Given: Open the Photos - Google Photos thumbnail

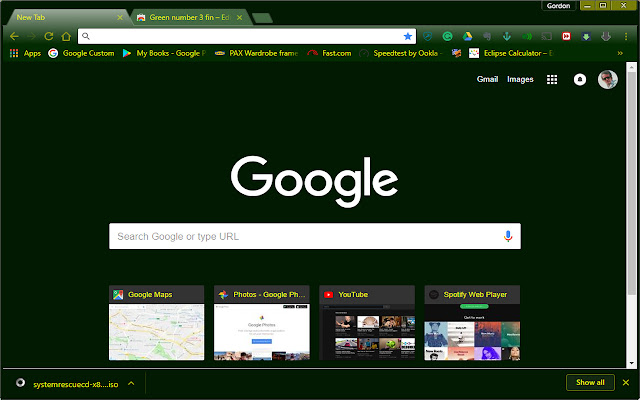Looking at the screenshot, I should (x=262, y=323).
